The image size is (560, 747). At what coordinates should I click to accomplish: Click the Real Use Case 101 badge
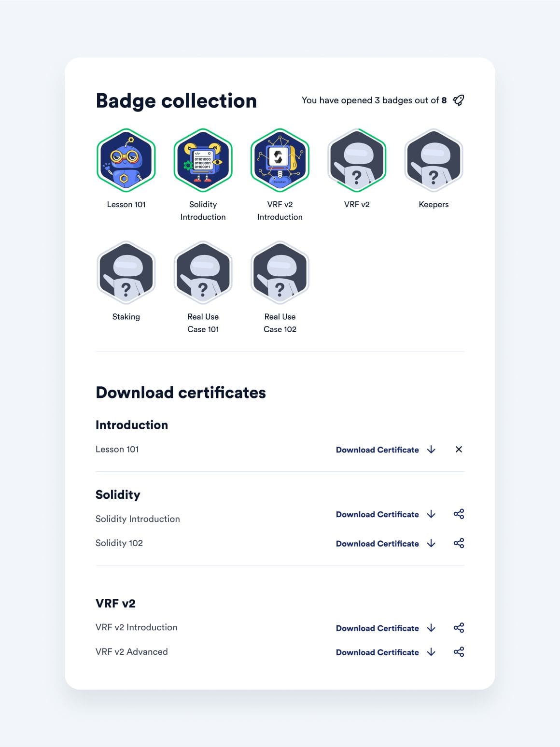tap(203, 272)
